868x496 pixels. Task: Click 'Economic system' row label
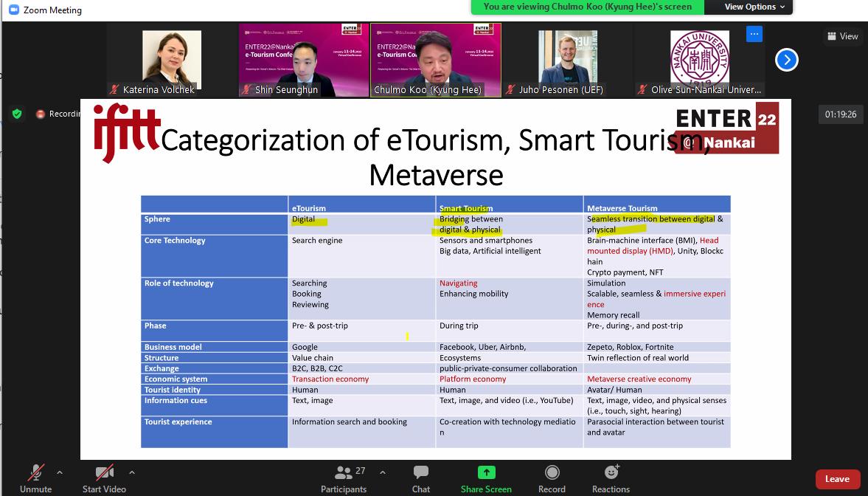pyautogui.click(x=176, y=379)
